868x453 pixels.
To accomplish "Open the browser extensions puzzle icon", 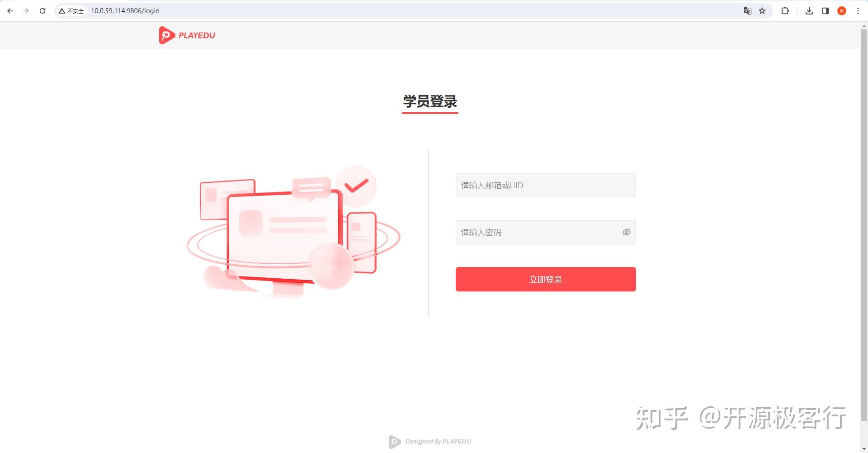I will click(785, 10).
